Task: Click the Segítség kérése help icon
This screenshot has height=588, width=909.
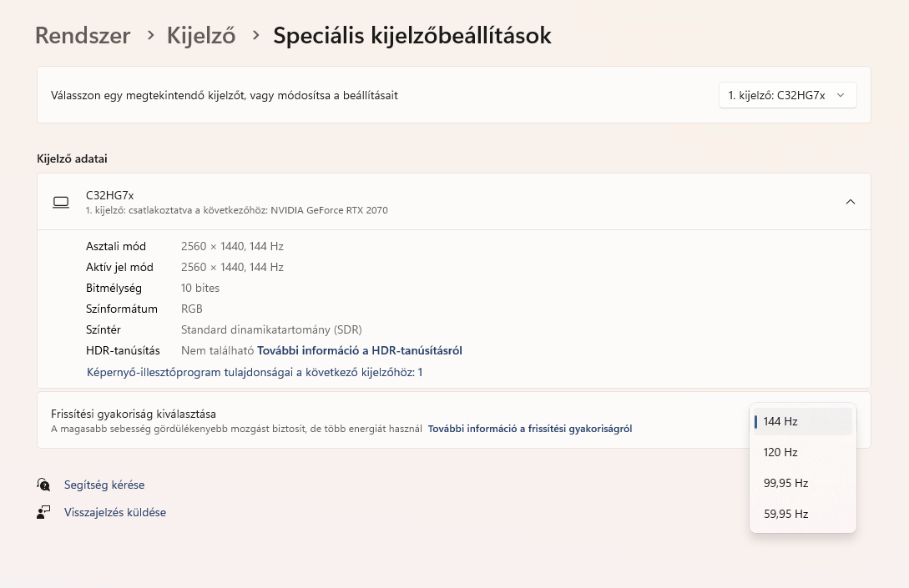Action: click(x=43, y=485)
